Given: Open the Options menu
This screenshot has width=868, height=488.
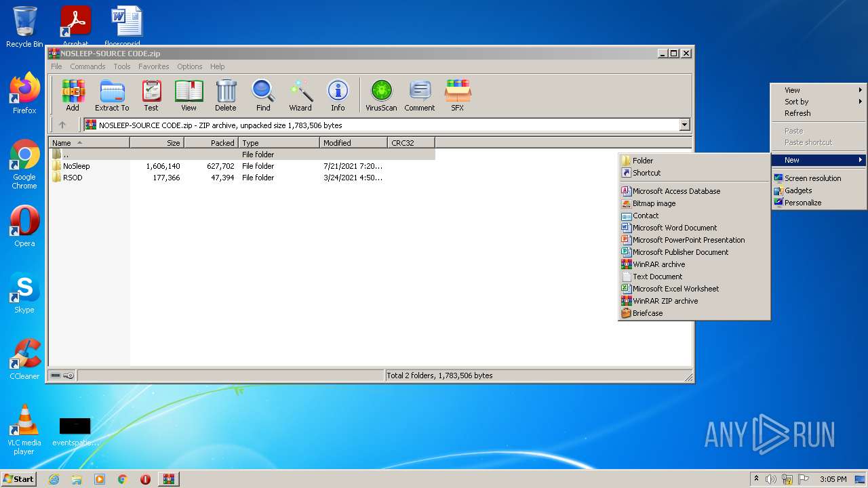Looking at the screenshot, I should tap(190, 66).
